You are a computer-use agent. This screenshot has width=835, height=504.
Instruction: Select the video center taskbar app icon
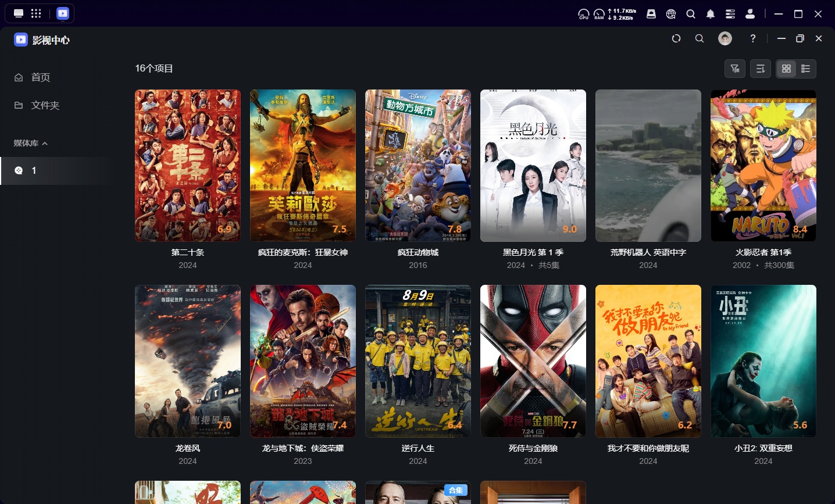point(63,13)
